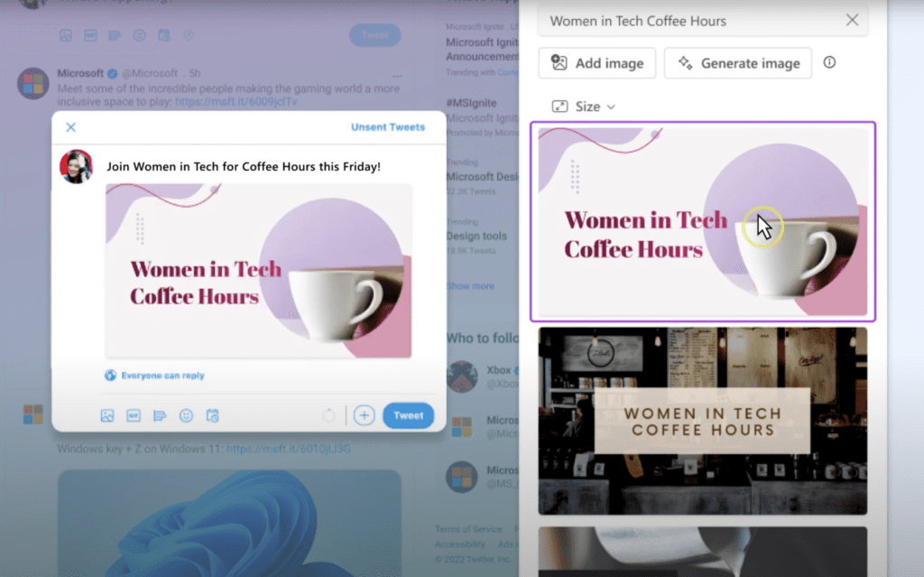
Task: Select the poll creation icon
Action: (160, 415)
